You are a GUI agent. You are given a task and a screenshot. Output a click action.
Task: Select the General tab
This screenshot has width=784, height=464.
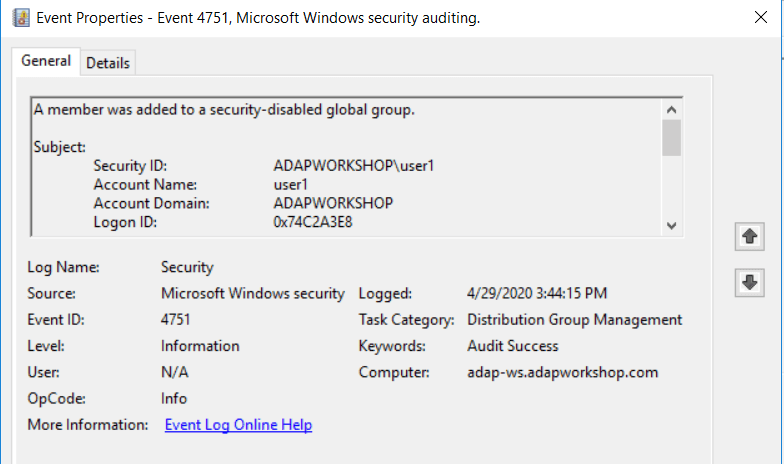coord(46,61)
